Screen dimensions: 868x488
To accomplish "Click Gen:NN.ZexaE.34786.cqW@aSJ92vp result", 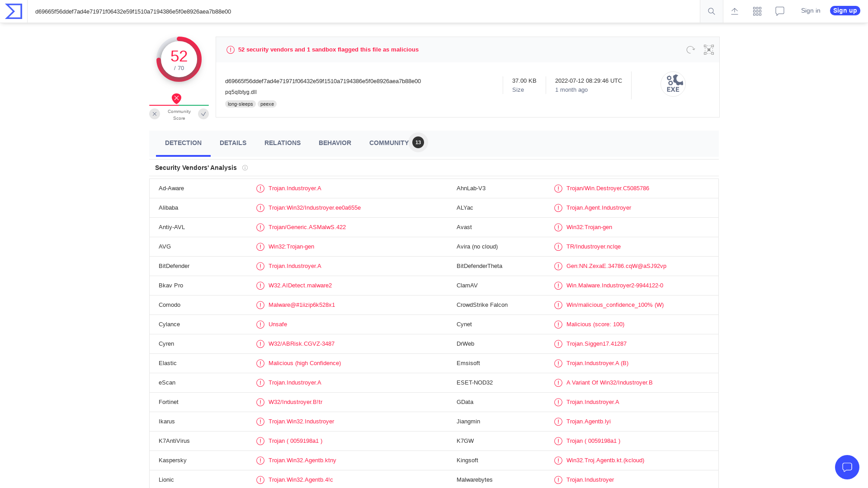I will click(616, 266).
